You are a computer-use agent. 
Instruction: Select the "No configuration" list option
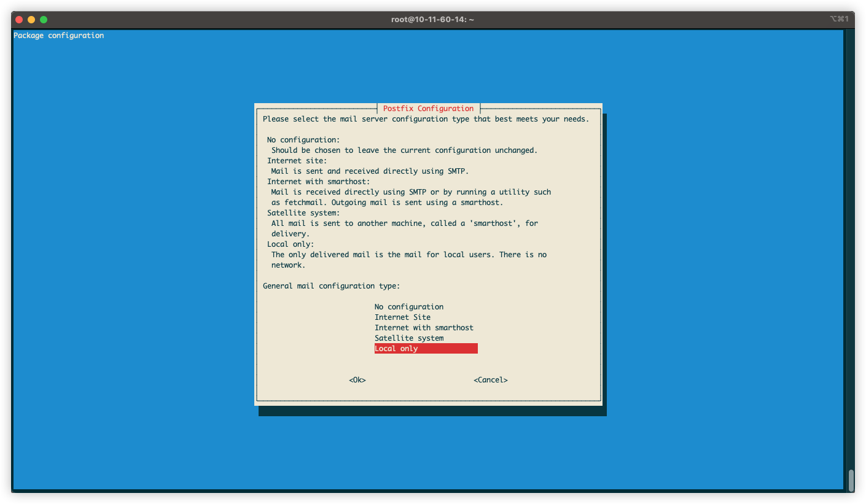409,307
